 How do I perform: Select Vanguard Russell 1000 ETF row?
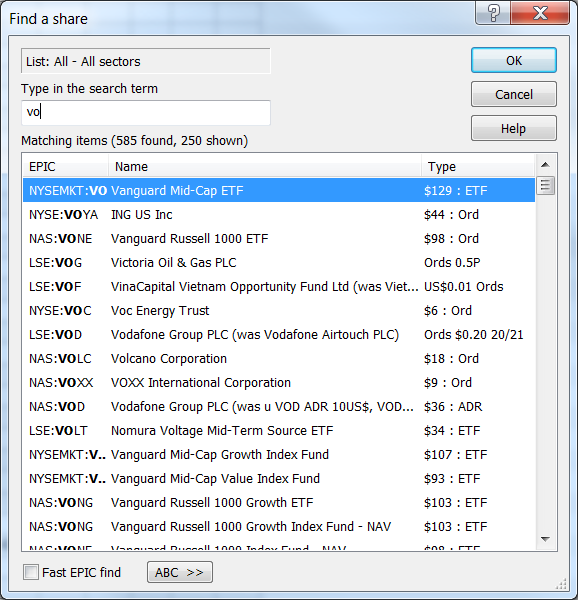pyautogui.click(x=279, y=238)
